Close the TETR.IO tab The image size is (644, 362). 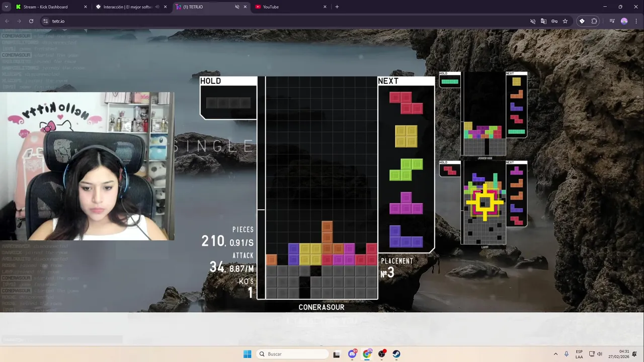(x=245, y=7)
